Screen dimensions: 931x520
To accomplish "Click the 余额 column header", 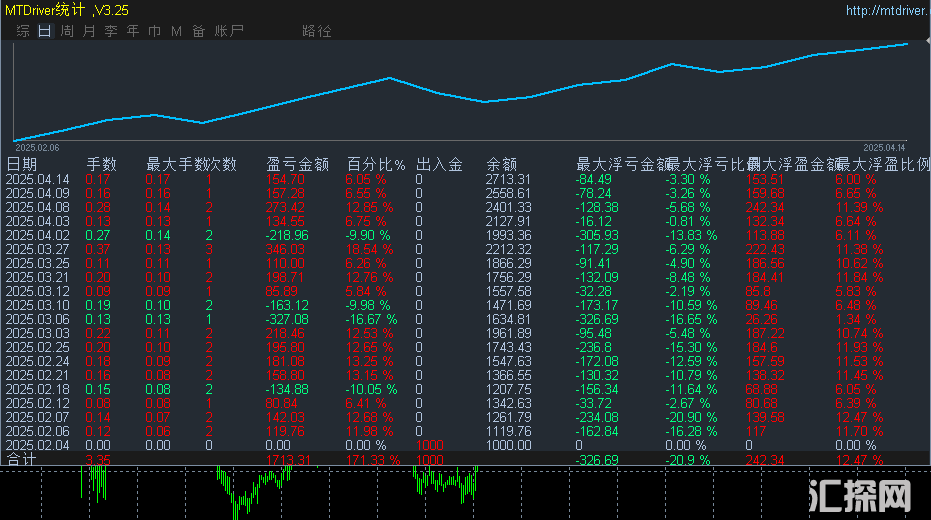I will pos(502,164).
